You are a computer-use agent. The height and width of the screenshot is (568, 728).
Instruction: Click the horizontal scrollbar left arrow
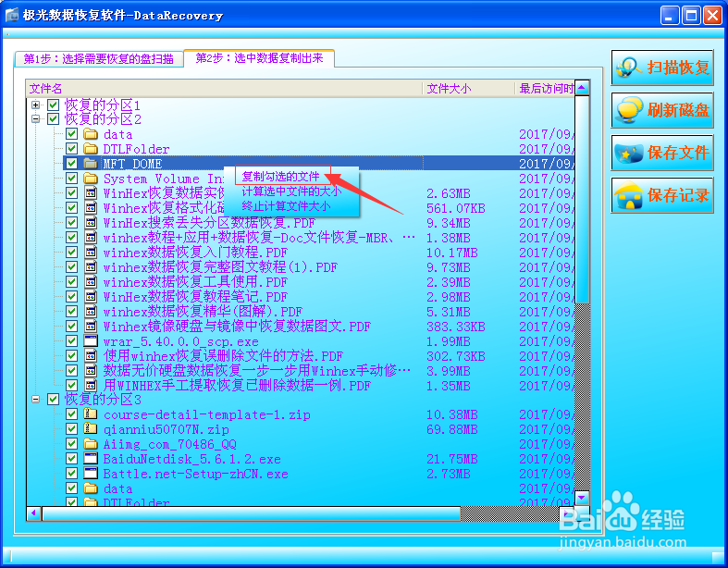click(34, 513)
